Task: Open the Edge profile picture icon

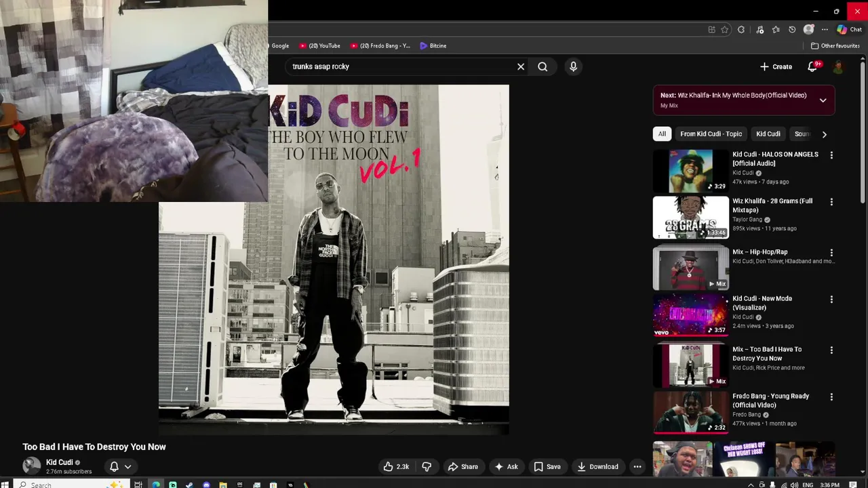Action: 808,29
